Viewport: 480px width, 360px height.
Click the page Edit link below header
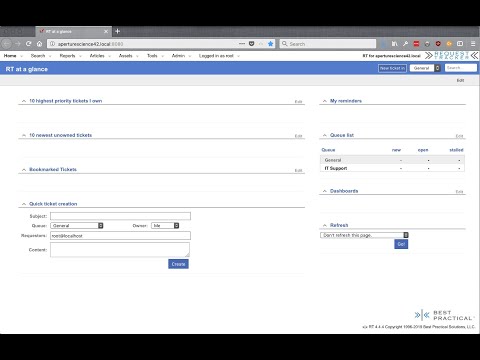pyautogui.click(x=460, y=80)
